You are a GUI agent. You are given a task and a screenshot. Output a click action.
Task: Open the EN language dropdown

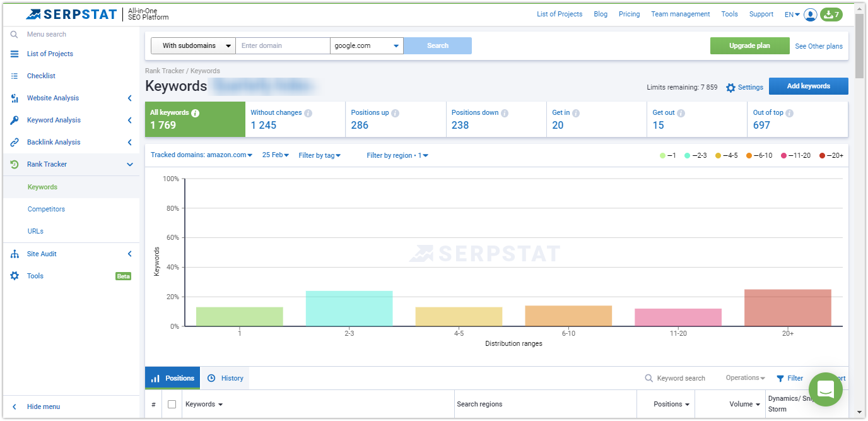(792, 15)
